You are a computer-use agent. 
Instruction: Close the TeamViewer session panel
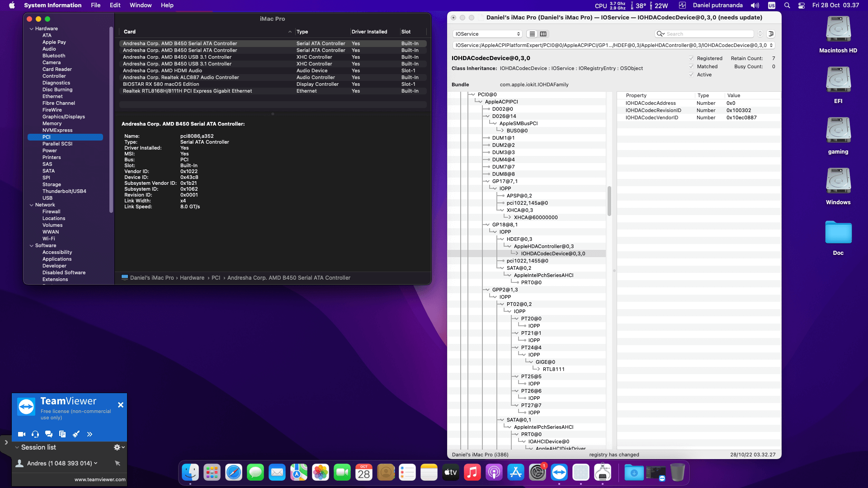coord(121,405)
